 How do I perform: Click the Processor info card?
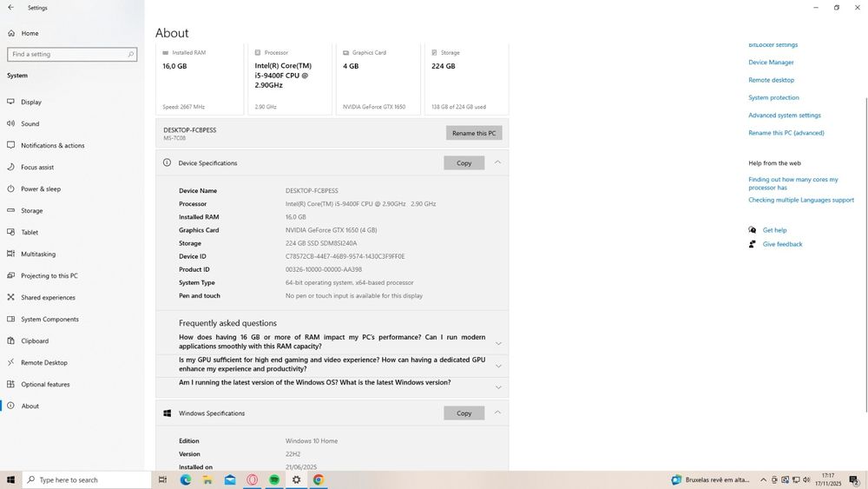(290, 79)
